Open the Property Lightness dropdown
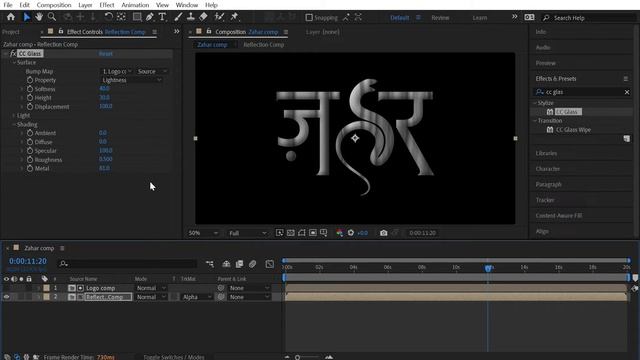The image size is (640, 360). 131,80
